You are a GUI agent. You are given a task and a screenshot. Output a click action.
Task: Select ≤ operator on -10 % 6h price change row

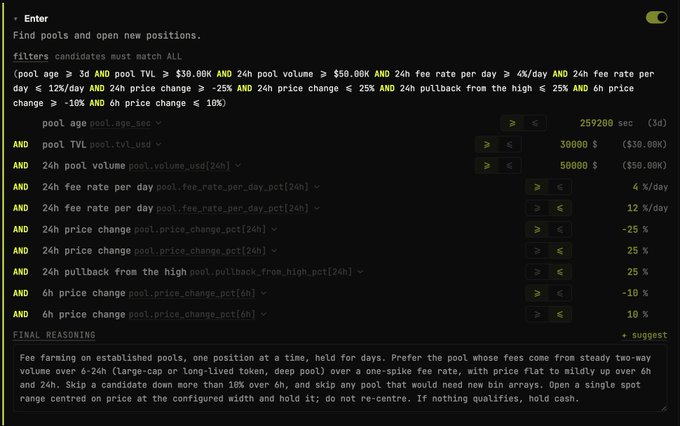560,293
